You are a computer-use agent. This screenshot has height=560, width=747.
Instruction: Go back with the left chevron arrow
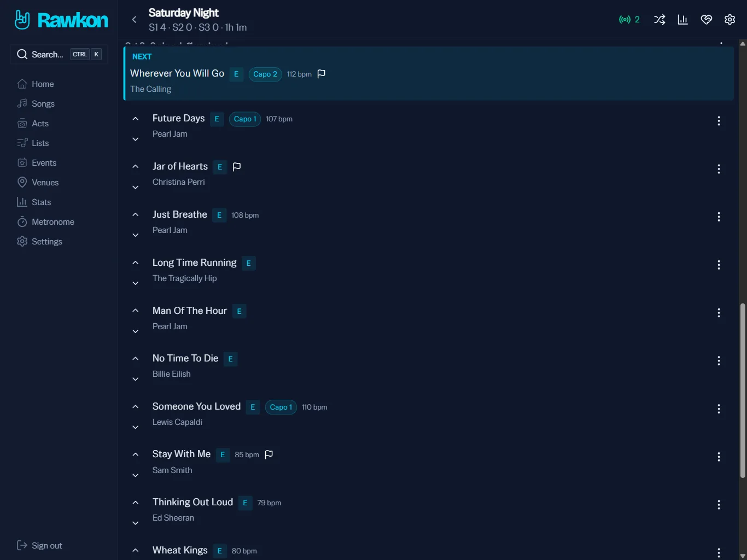coord(134,20)
